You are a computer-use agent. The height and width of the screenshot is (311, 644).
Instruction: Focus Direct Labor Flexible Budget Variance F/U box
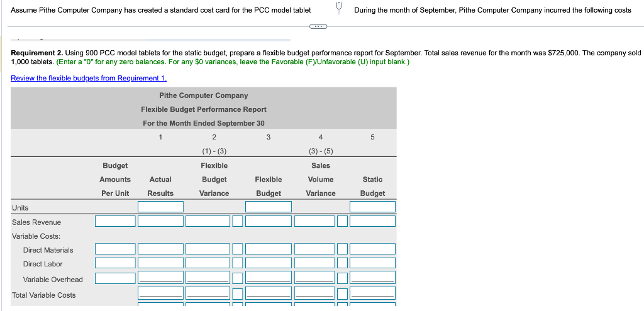(x=237, y=263)
